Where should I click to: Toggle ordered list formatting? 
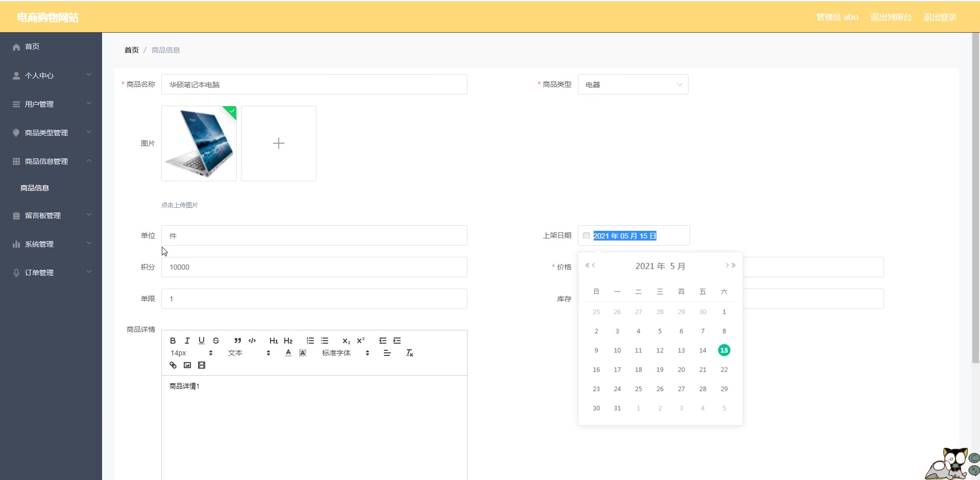[310, 341]
